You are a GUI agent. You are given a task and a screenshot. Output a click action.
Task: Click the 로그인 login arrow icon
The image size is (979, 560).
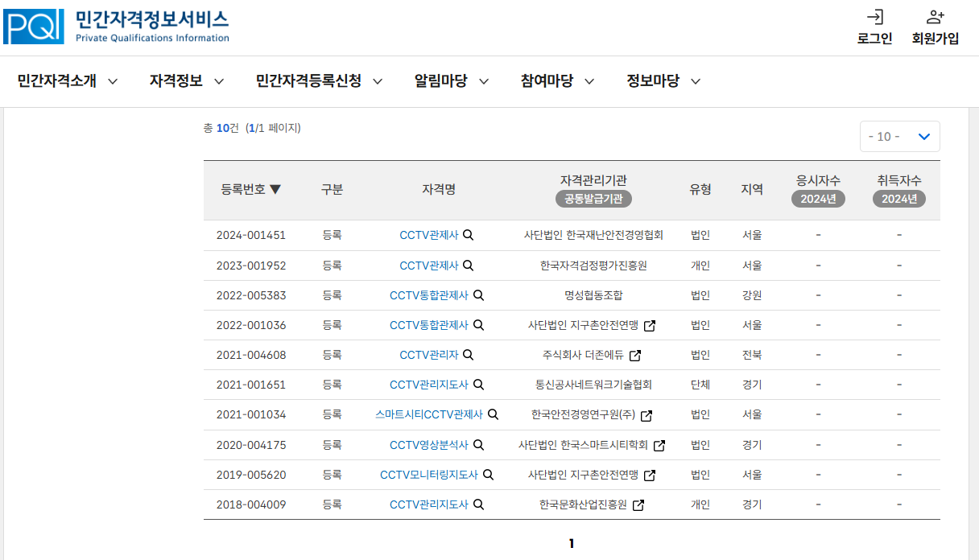click(x=874, y=17)
